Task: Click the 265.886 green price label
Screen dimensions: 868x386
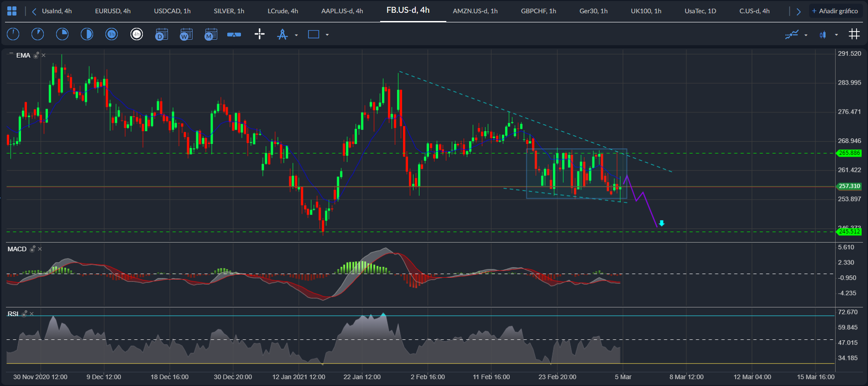Action: coord(849,153)
